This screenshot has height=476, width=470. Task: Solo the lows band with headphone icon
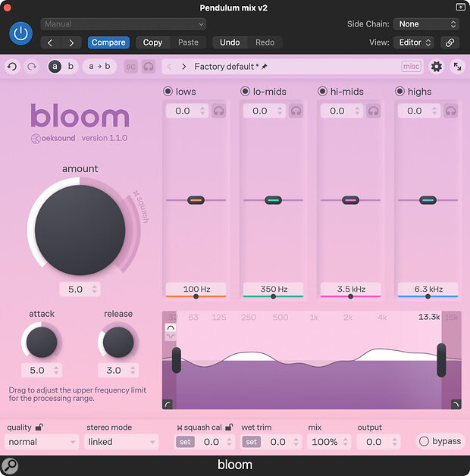pyautogui.click(x=218, y=111)
